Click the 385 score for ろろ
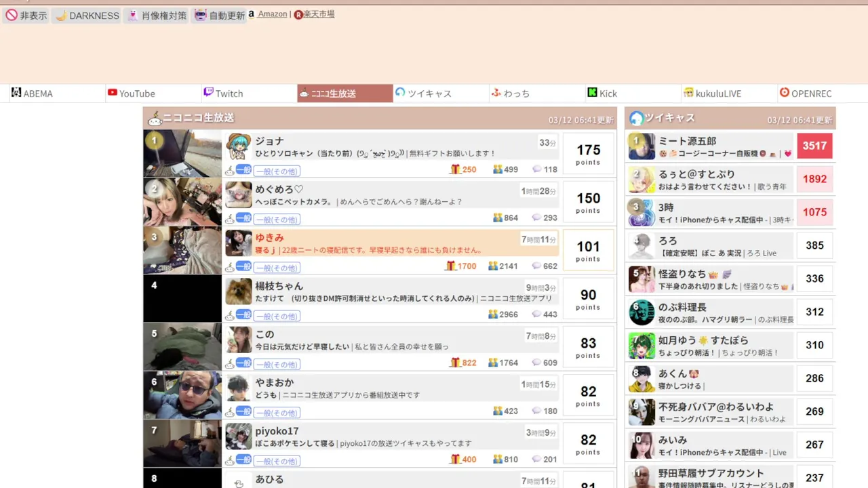 coord(814,245)
